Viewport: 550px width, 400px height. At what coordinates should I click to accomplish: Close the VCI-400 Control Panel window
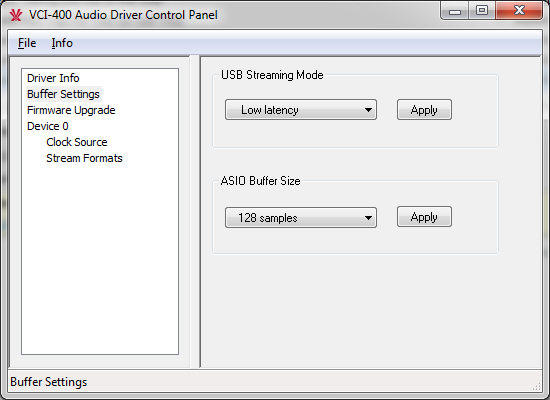coord(519,11)
